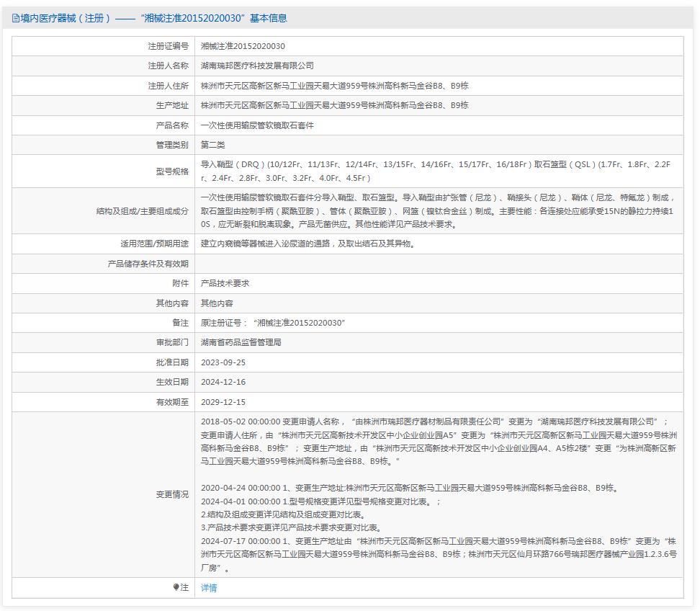Select the management category 第二类
The image size is (700, 611).
click(x=217, y=145)
